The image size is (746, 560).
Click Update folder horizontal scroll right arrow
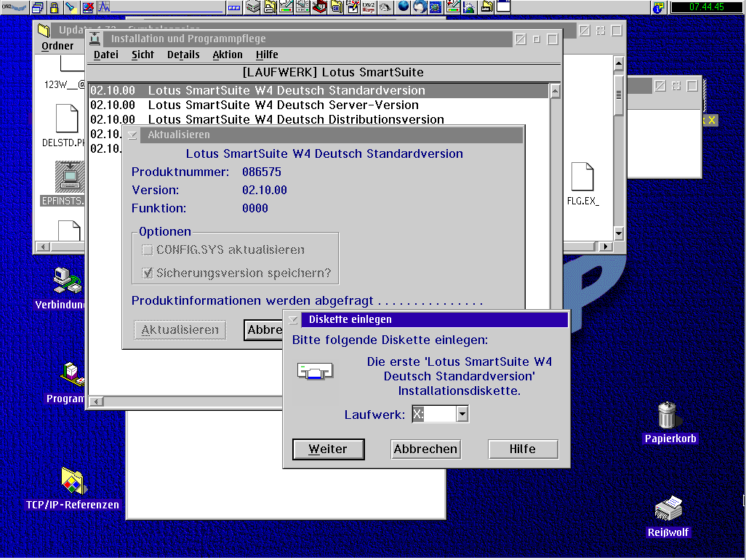pyautogui.click(x=605, y=247)
